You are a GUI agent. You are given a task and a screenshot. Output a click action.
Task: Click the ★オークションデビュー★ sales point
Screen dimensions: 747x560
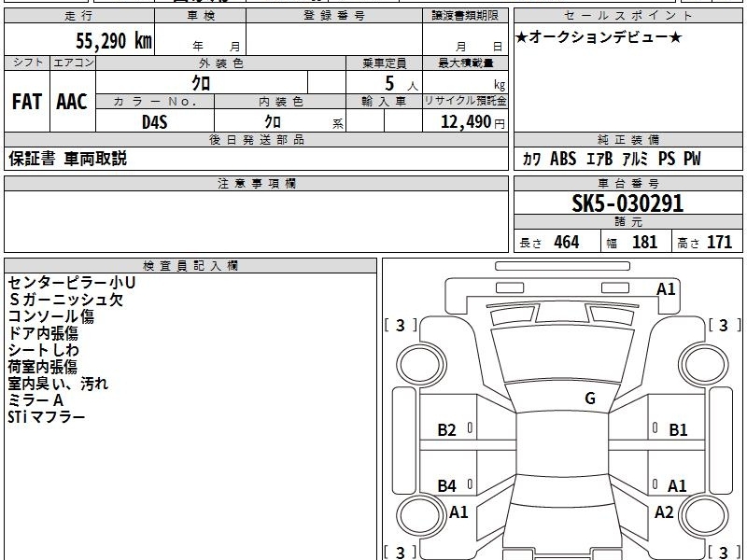[599, 37]
